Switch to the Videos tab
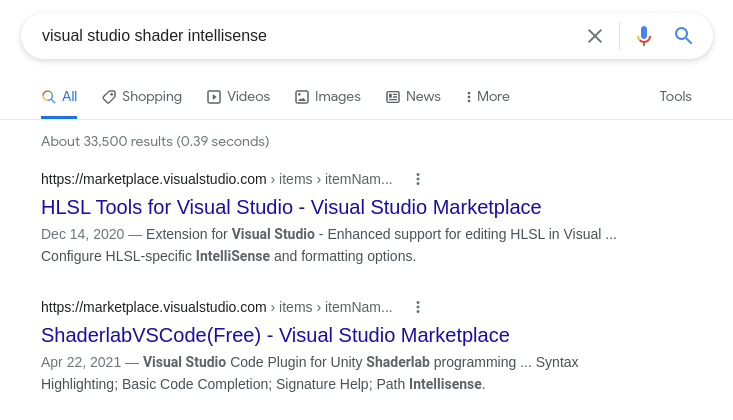733x420 pixels. [238, 97]
